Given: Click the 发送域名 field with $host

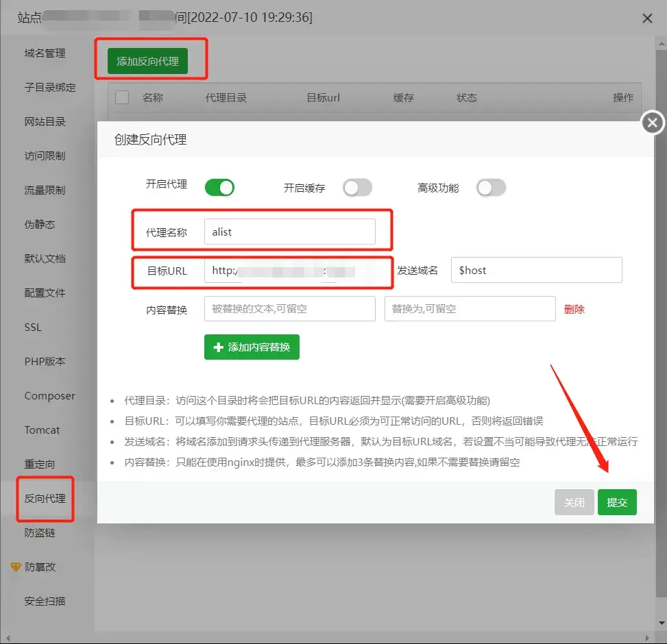Looking at the screenshot, I should click(x=536, y=270).
